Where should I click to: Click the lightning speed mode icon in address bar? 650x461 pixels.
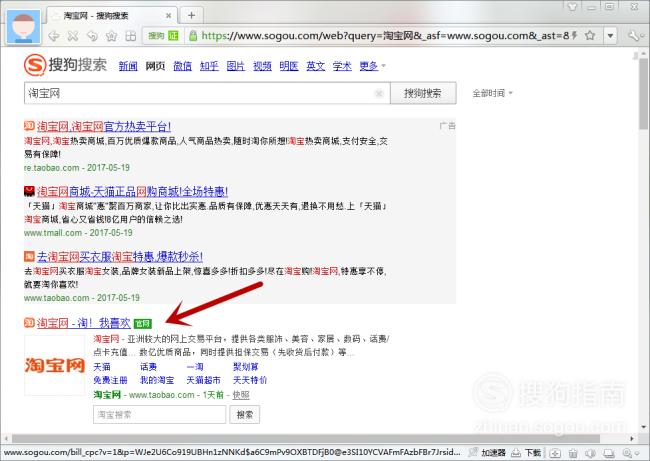575,36
